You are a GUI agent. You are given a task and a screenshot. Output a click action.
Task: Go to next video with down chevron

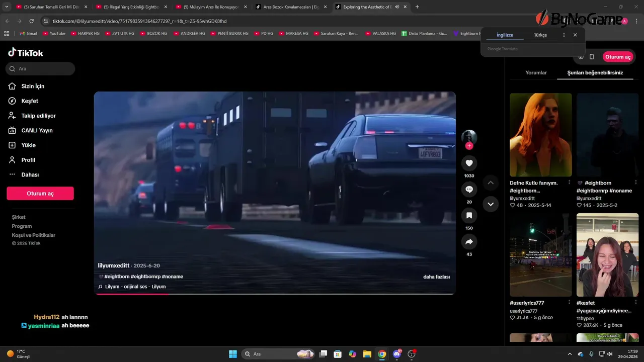coord(491,204)
